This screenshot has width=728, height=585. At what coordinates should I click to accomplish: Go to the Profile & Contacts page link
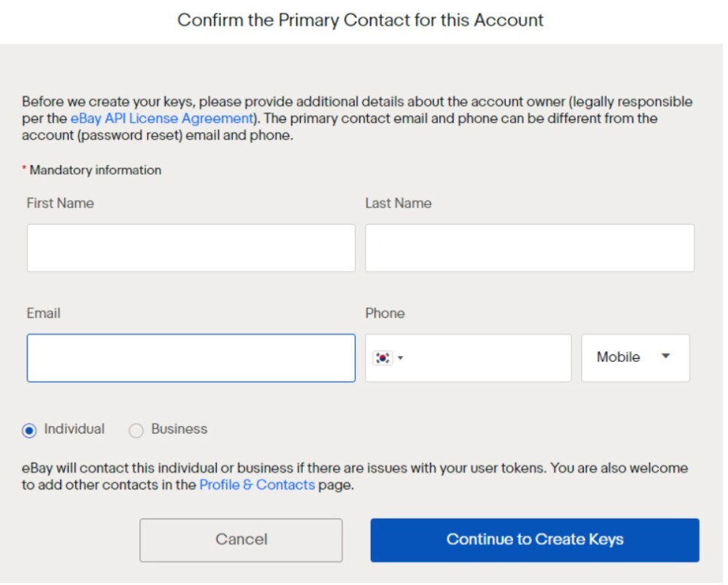pyautogui.click(x=257, y=485)
